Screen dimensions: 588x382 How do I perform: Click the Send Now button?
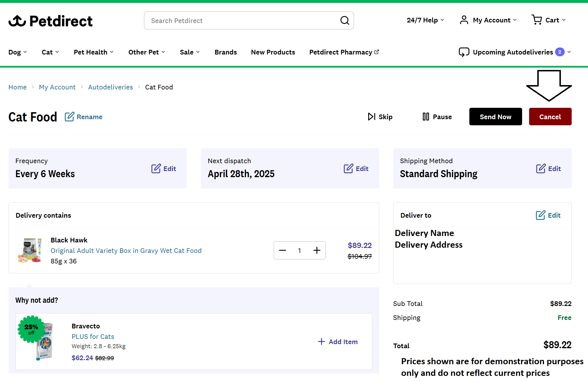496,117
